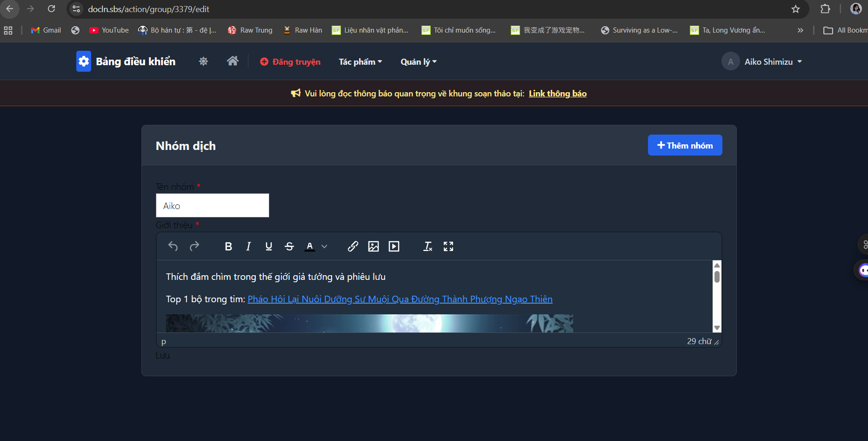The height and width of the screenshot is (441, 868).
Task: Click the Bold formatting icon
Action: click(x=228, y=246)
